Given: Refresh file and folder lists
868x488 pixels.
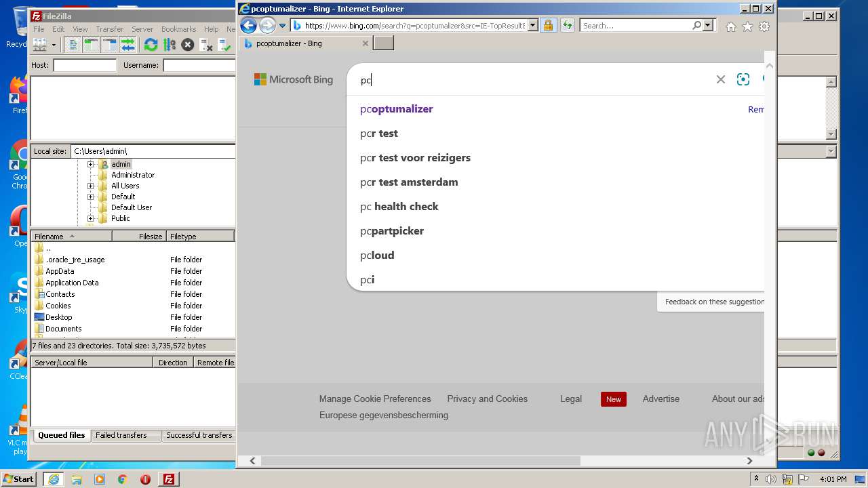Looking at the screenshot, I should pos(151,45).
